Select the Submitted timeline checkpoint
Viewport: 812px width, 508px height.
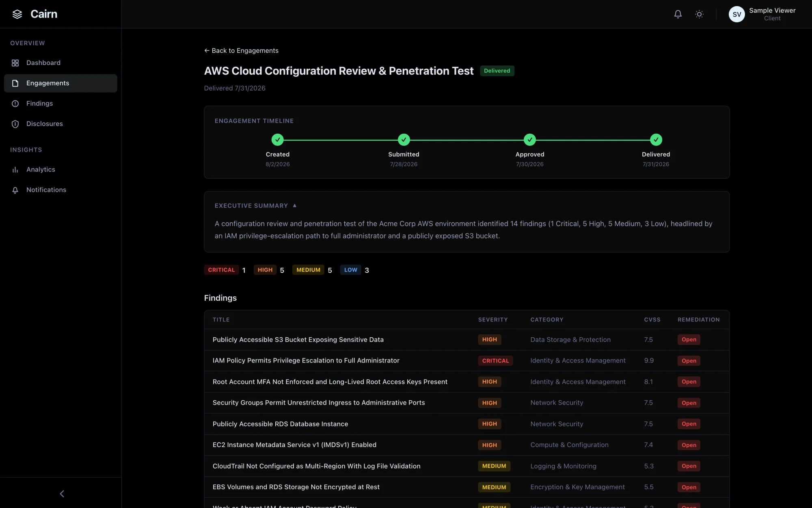click(404, 140)
